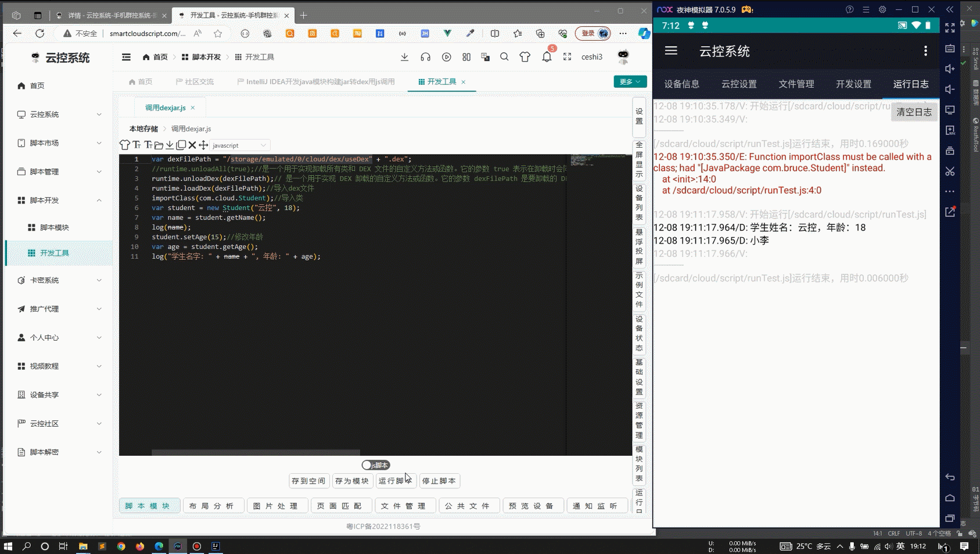This screenshot has width=980, height=554.
Task: Collapse the sidebar with the hamburger icon
Action: [x=126, y=56]
